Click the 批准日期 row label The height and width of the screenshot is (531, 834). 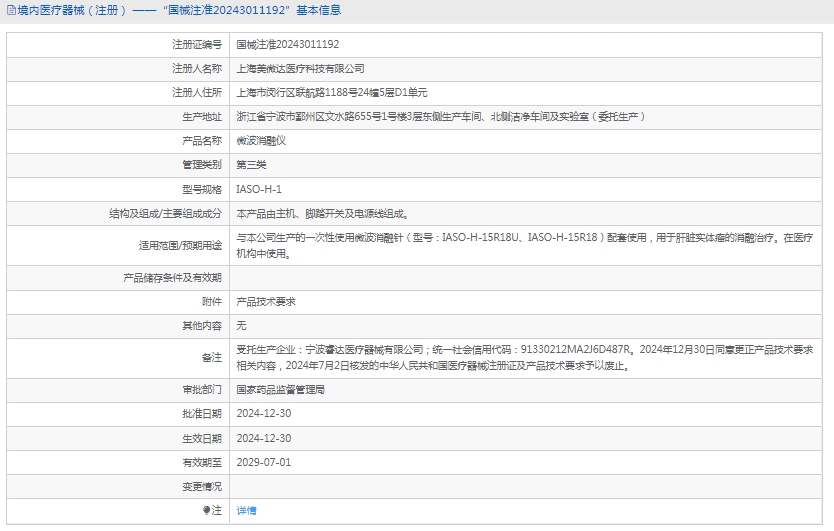(x=201, y=414)
